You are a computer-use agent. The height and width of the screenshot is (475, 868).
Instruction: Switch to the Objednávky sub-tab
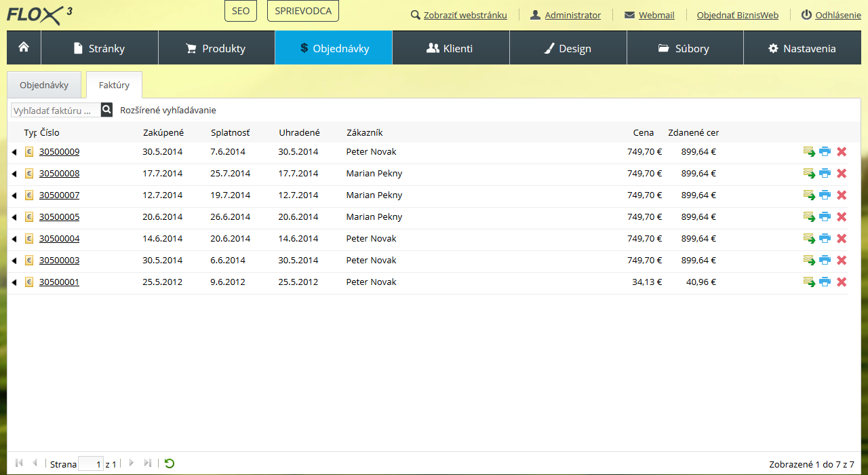(44, 85)
